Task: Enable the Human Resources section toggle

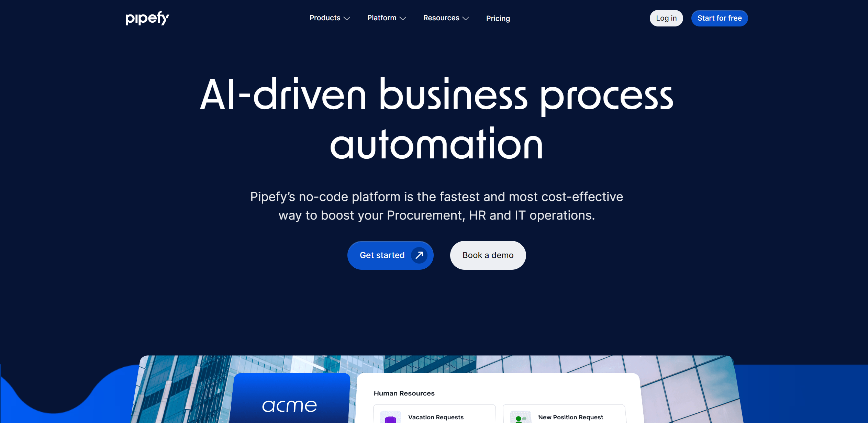Action: point(405,393)
